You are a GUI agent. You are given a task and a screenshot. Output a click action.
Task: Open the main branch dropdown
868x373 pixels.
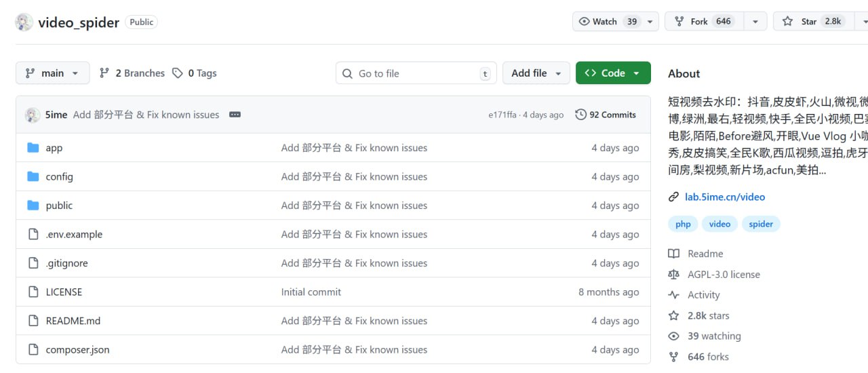click(x=53, y=73)
